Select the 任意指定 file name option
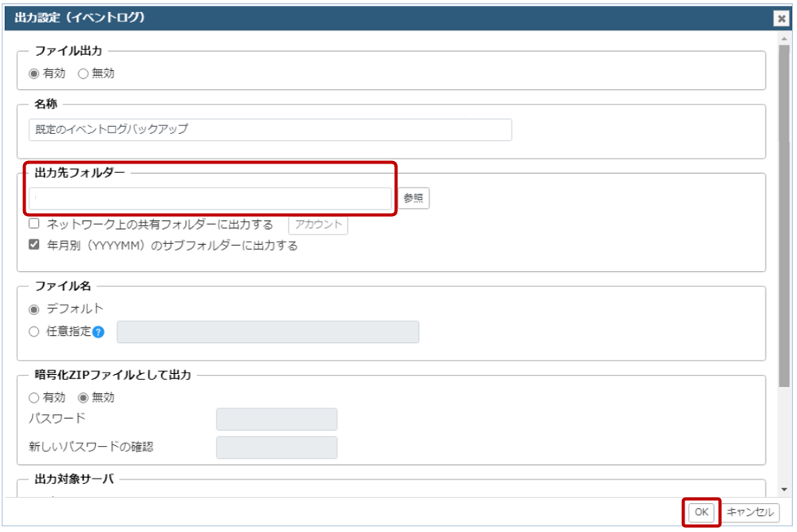The height and width of the screenshot is (532, 797). (34, 332)
